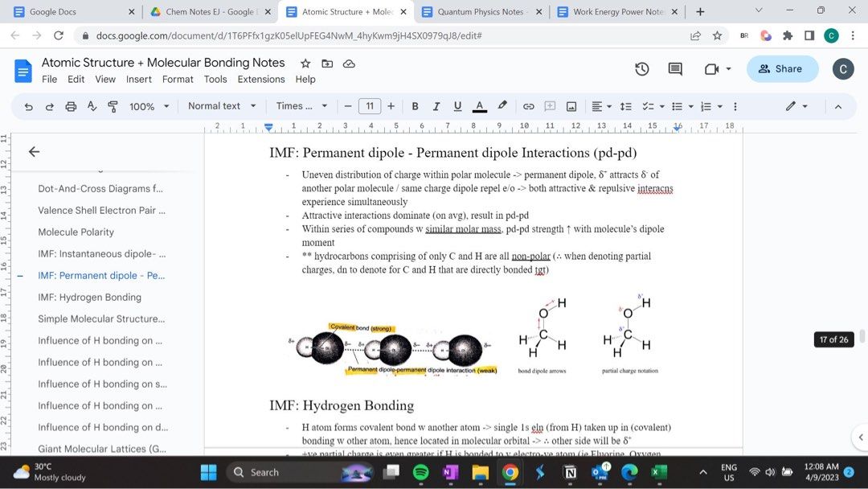Open version history
The image size is (868, 489).
pos(641,70)
